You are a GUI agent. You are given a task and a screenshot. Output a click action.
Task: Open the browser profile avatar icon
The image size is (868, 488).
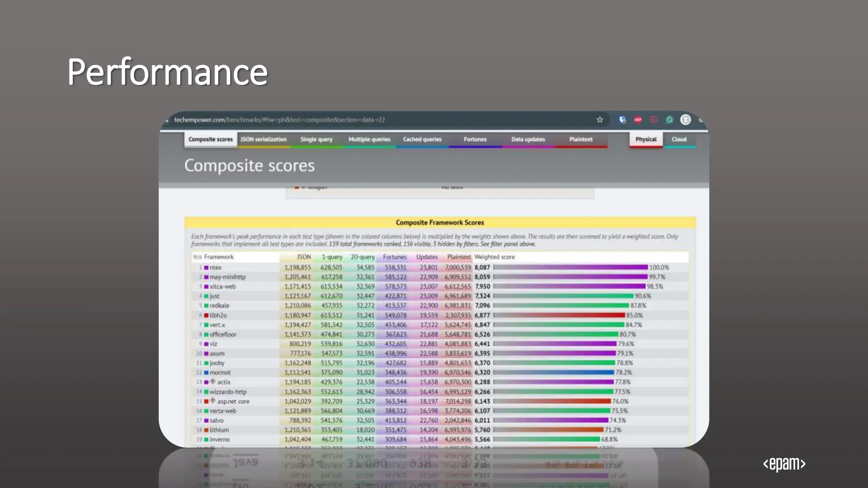[685, 120]
